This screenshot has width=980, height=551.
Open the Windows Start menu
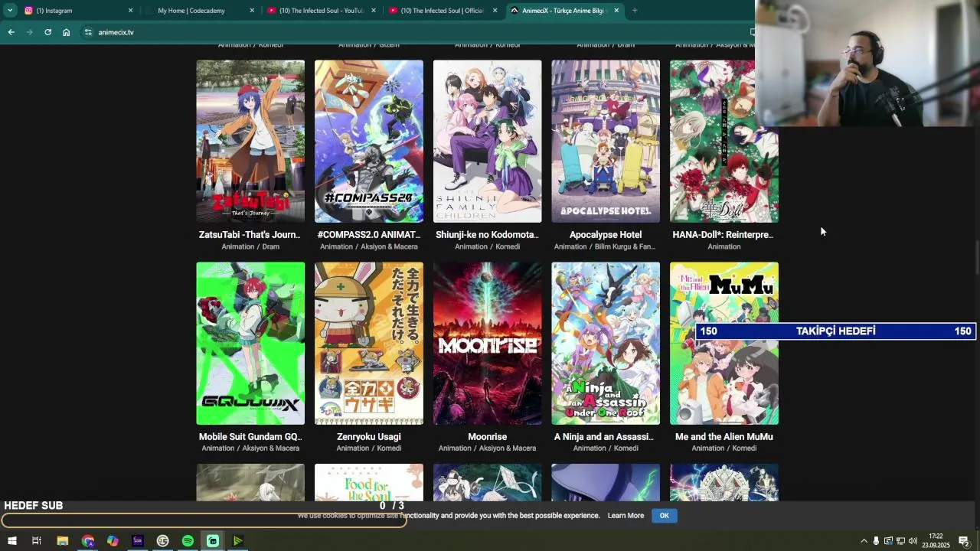click(x=11, y=541)
